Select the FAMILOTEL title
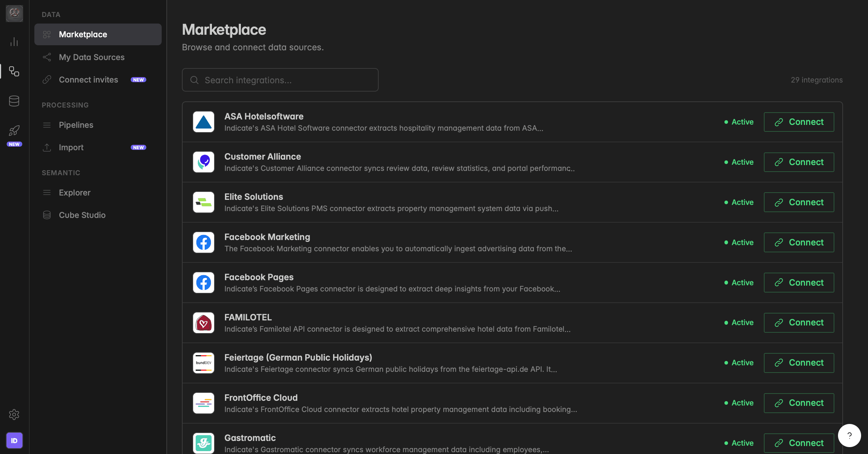The width and height of the screenshot is (868, 454). (x=248, y=318)
